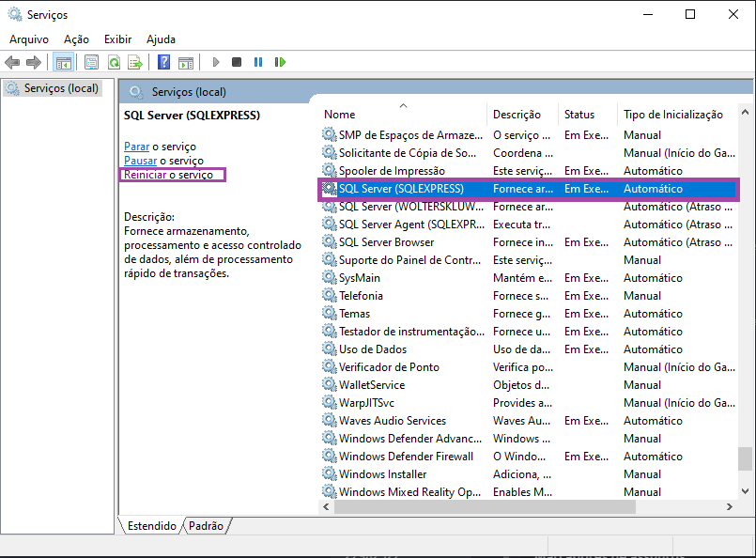Click the vertical scrollbar thumb

point(745,458)
